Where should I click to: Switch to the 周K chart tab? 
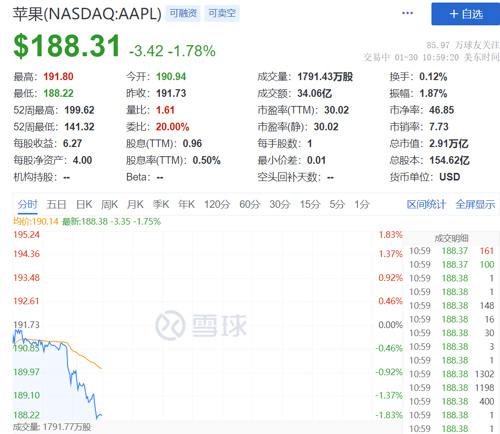coord(110,204)
